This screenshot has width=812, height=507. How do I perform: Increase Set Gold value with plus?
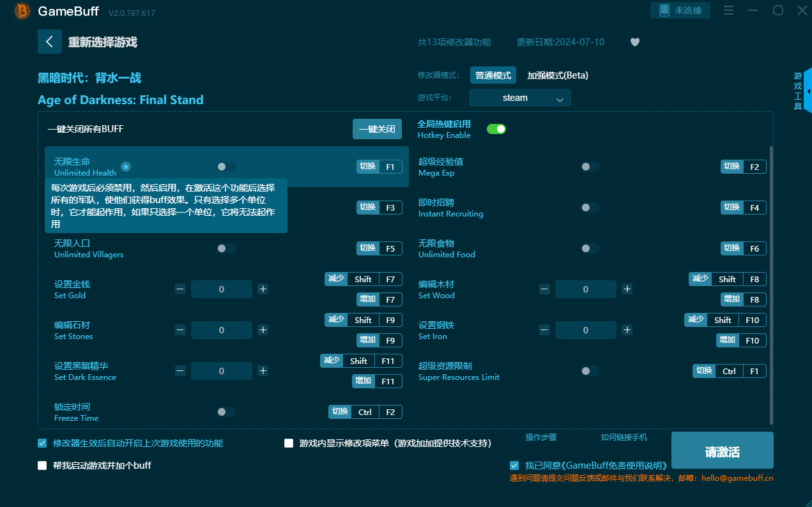[x=263, y=289]
